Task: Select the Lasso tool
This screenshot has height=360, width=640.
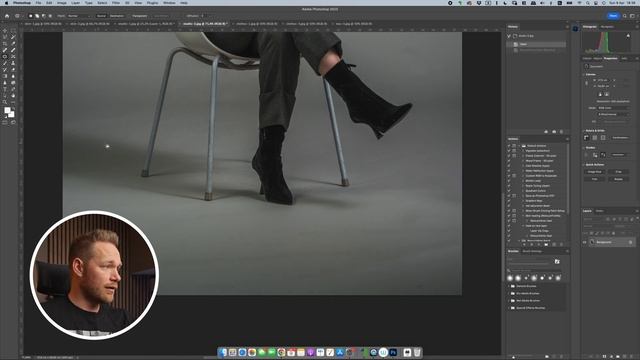Action: click(5, 37)
